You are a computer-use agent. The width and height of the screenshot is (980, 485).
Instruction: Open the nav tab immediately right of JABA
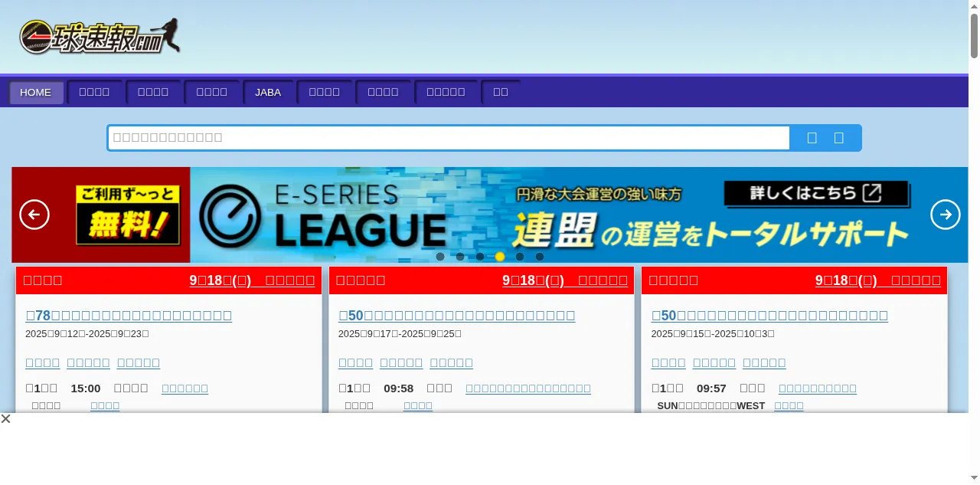(x=325, y=93)
